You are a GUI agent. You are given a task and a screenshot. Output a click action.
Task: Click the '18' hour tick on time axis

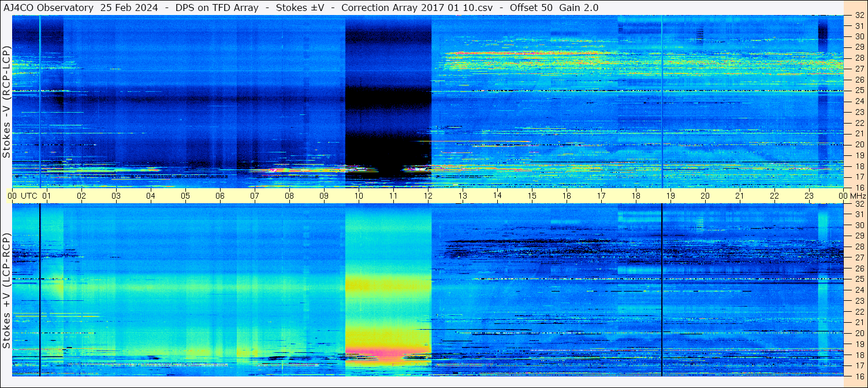point(636,196)
